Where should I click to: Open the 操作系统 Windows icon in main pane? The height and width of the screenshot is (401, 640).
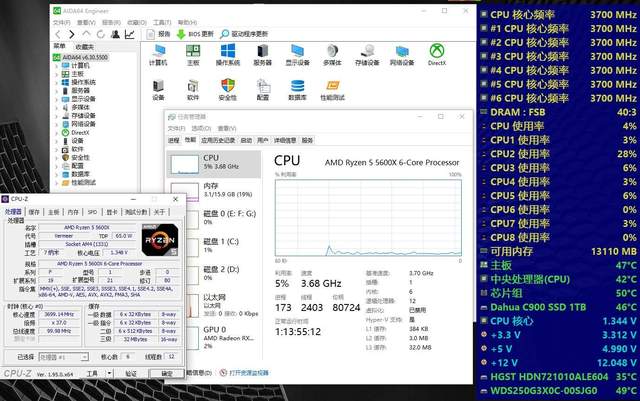click(228, 55)
